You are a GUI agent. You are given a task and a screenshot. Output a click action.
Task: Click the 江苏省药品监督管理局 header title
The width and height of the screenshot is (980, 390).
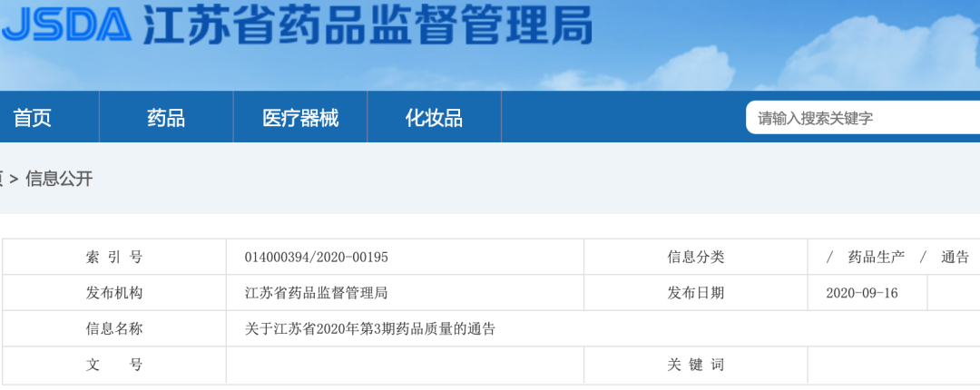click(x=367, y=25)
